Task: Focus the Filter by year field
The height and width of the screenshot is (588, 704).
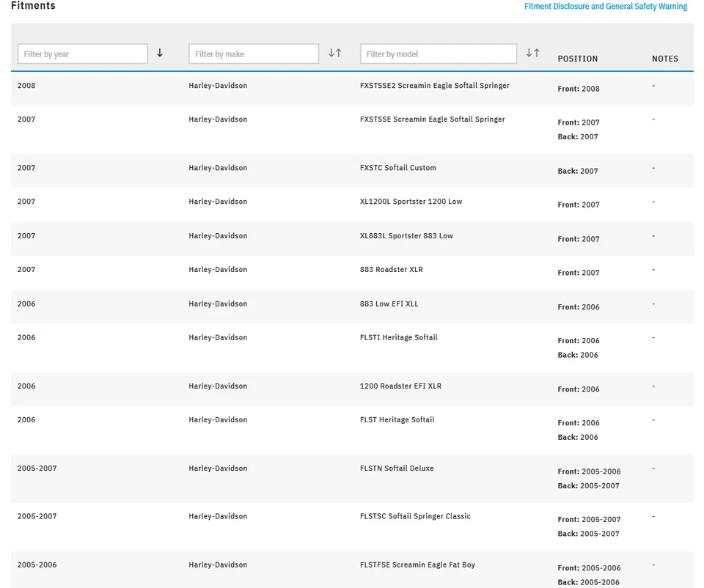Action: [x=83, y=54]
